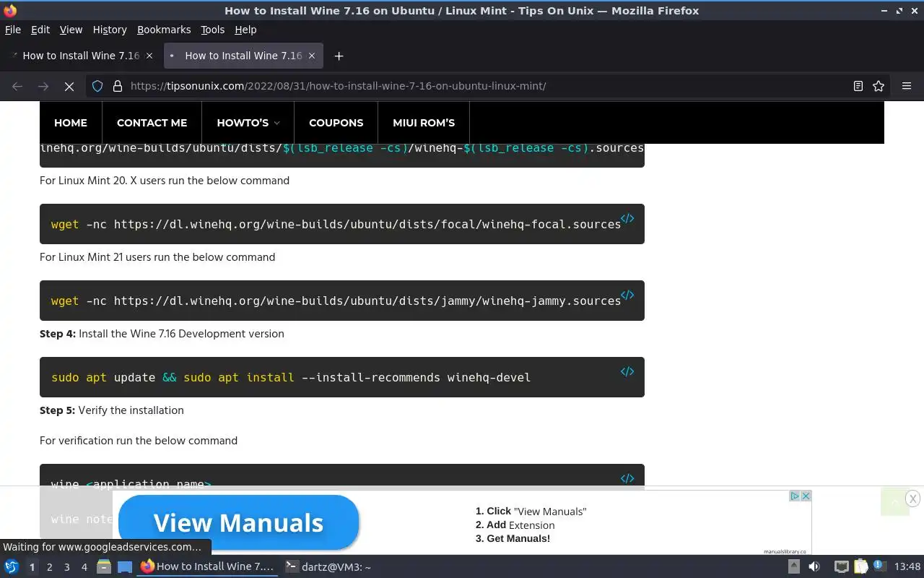Open AdChoices icon on the ad

coord(794,496)
